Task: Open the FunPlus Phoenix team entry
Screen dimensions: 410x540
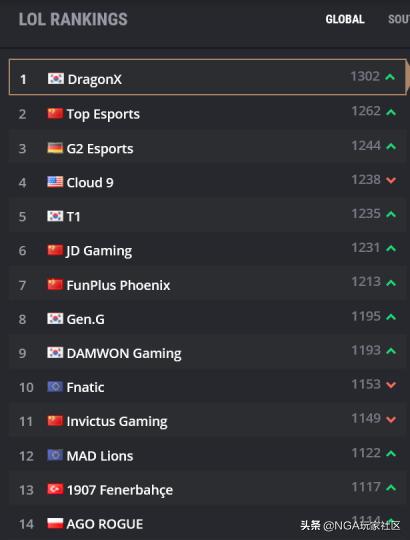Action: 118,285
